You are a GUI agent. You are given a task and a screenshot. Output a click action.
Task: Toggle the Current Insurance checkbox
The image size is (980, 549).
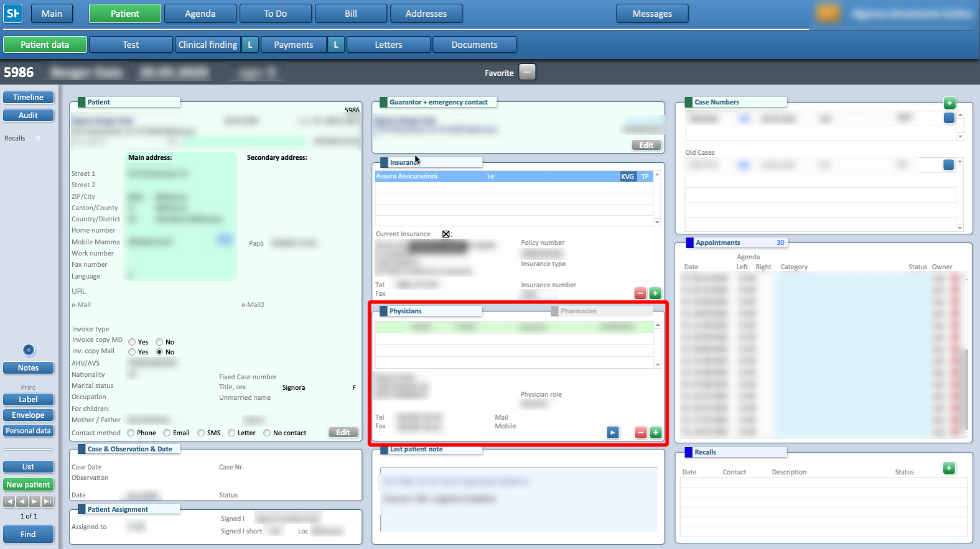[x=446, y=234]
